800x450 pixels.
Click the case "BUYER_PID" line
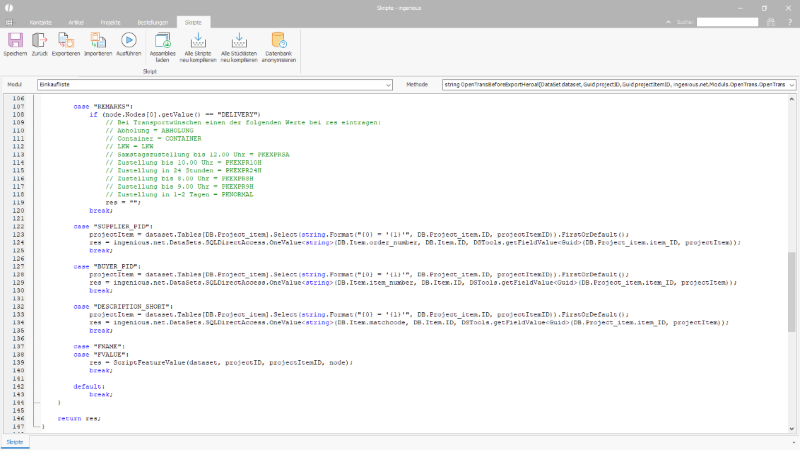107,266
